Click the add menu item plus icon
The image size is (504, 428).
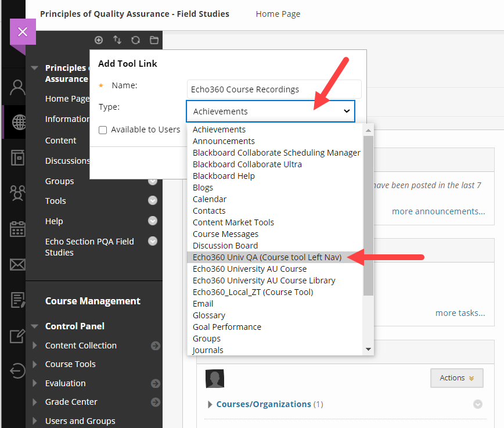coord(99,40)
